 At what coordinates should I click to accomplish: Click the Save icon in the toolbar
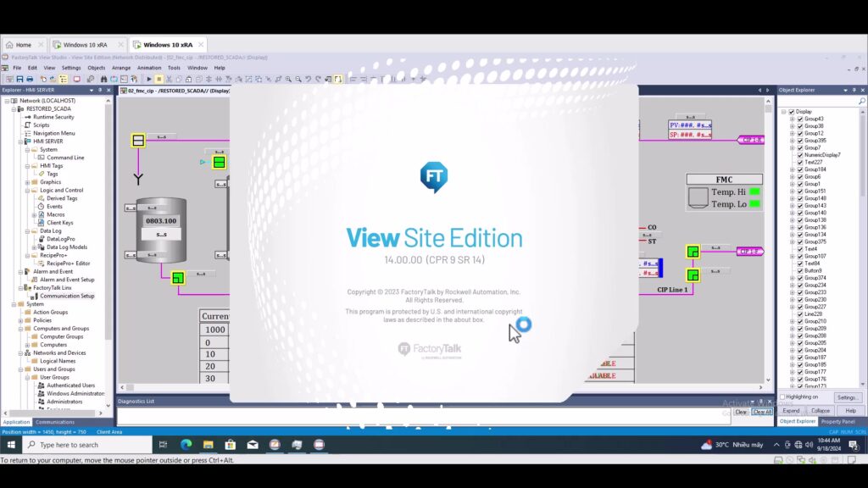coord(18,79)
